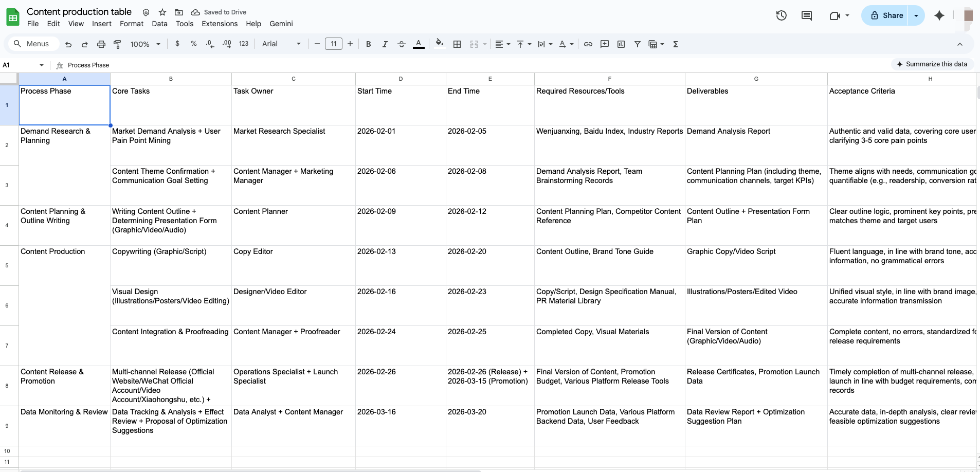This screenshot has height=472, width=980.
Task: Open the fill color picker
Action: pyautogui.click(x=439, y=43)
